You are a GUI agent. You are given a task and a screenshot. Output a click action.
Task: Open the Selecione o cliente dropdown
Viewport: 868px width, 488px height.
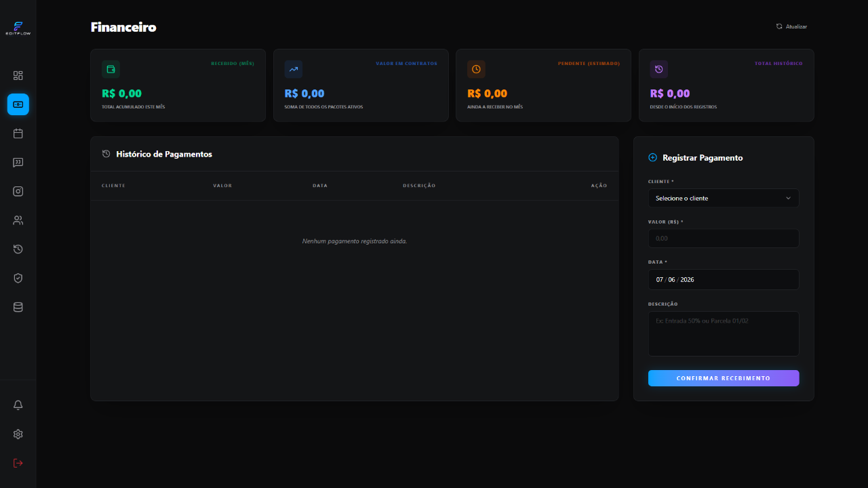click(724, 198)
